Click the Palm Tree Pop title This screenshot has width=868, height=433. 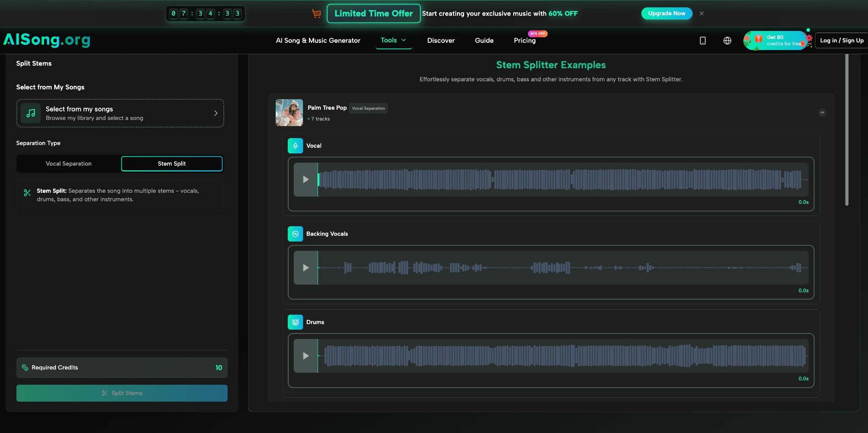coord(327,108)
